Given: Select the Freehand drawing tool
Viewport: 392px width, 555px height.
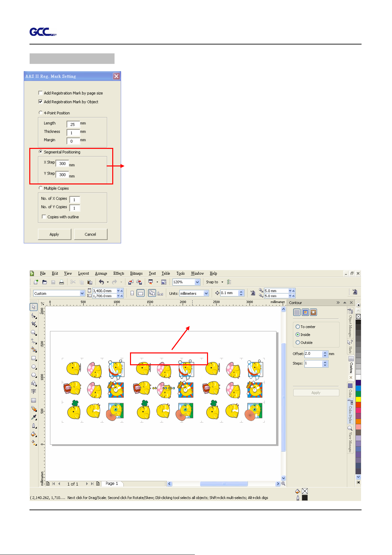Looking at the screenshot, I should tap(34, 341).
